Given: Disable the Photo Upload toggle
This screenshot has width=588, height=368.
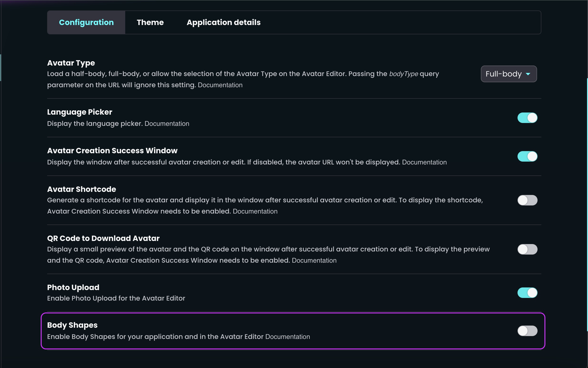Looking at the screenshot, I should point(527,292).
